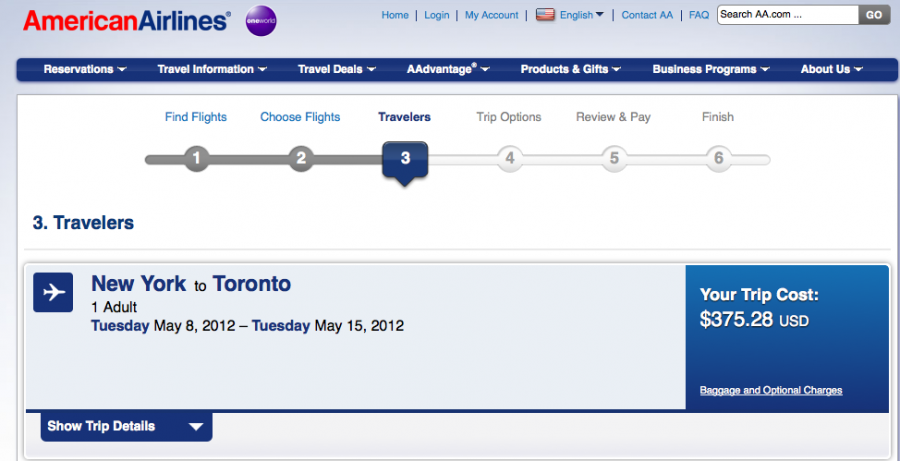900x461 pixels.
Task: Open the Business Programs menu
Action: 711,69
